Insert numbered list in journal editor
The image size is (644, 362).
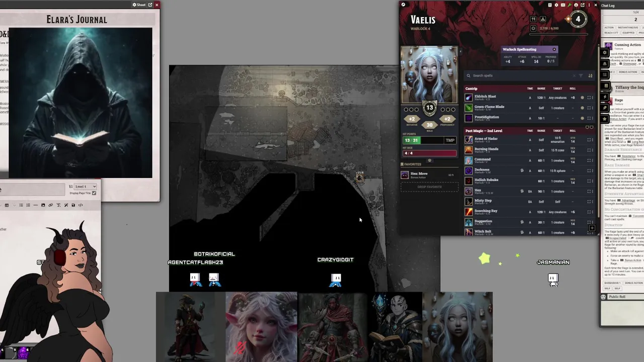click(x=28, y=205)
